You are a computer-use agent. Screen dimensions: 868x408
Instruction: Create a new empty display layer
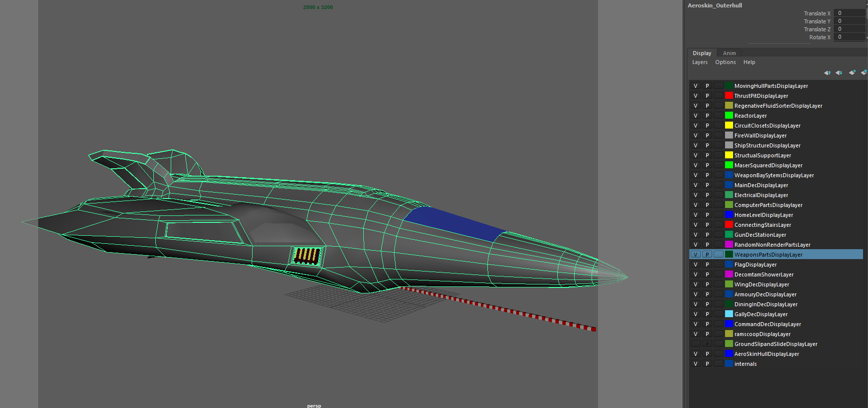click(852, 73)
